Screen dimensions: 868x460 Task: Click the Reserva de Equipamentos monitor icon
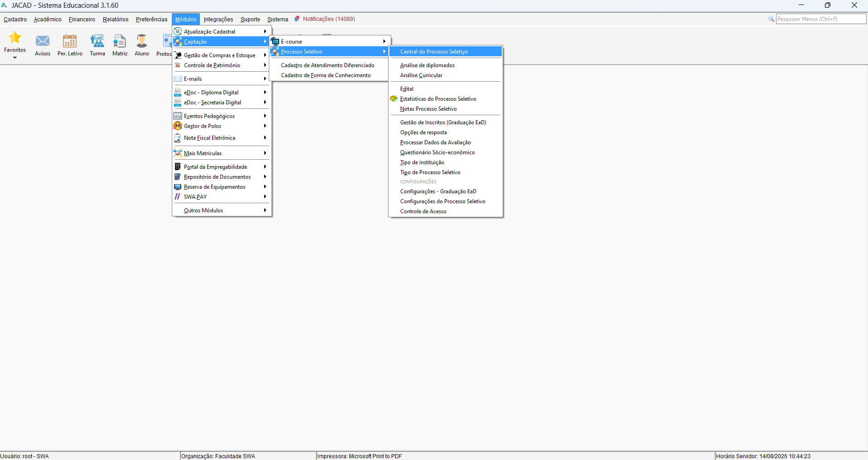(x=178, y=187)
